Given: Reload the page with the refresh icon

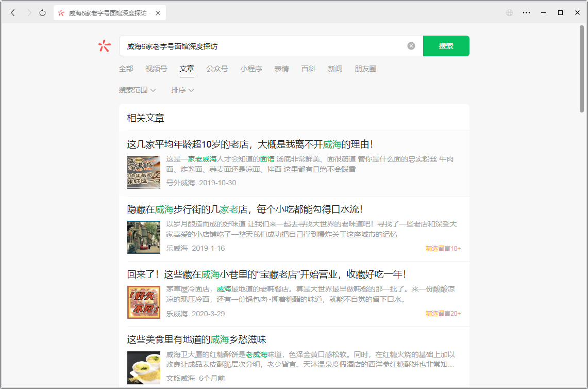Looking at the screenshot, I should (x=42, y=13).
